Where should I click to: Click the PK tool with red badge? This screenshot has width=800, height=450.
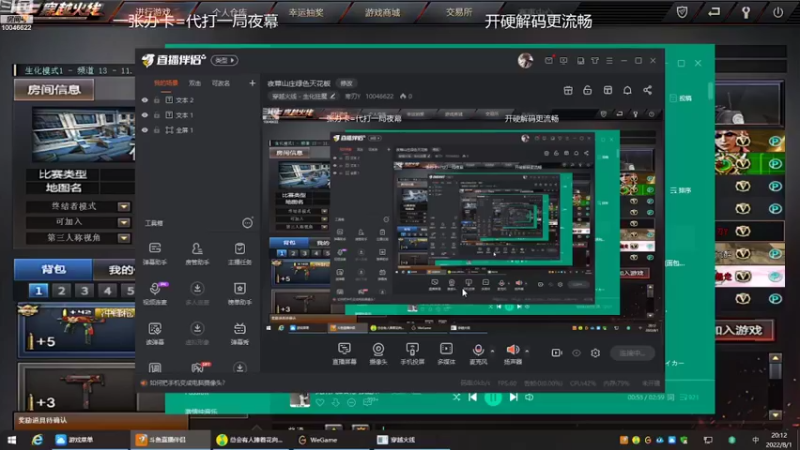pos(197,367)
